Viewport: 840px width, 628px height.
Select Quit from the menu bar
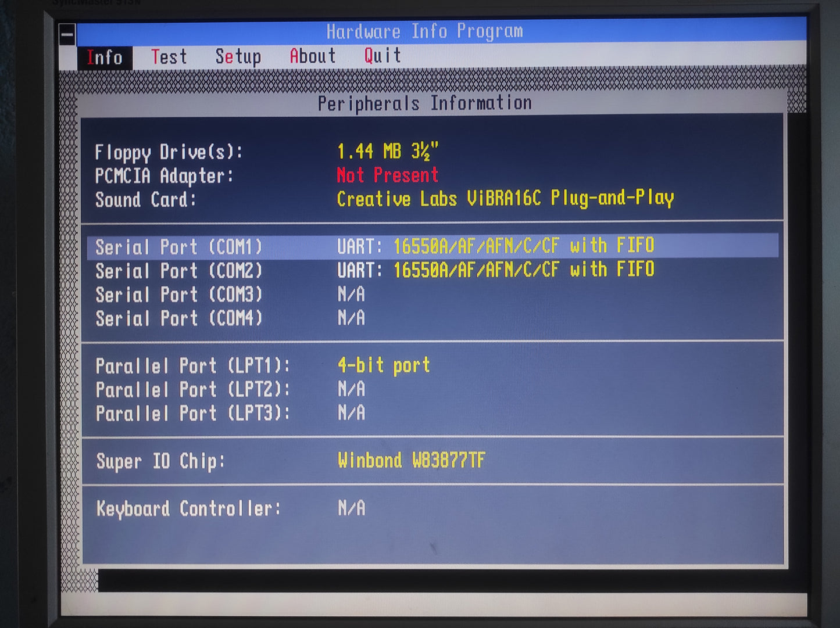tap(381, 55)
